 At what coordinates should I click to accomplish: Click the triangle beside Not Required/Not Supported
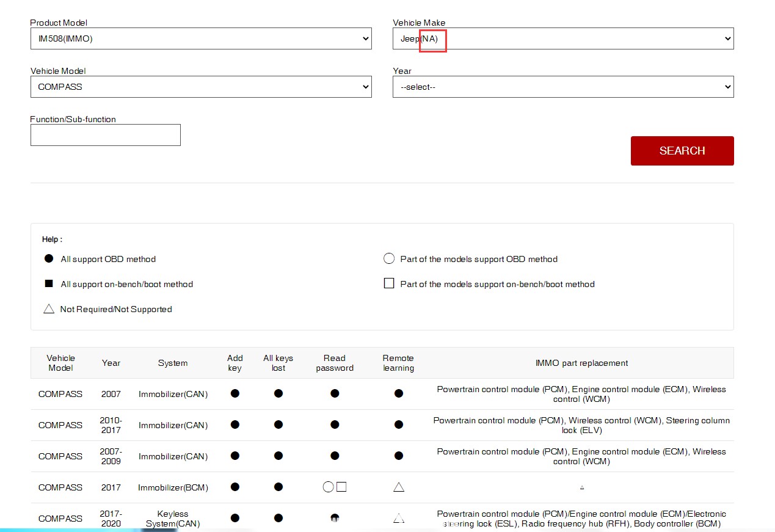pos(49,308)
